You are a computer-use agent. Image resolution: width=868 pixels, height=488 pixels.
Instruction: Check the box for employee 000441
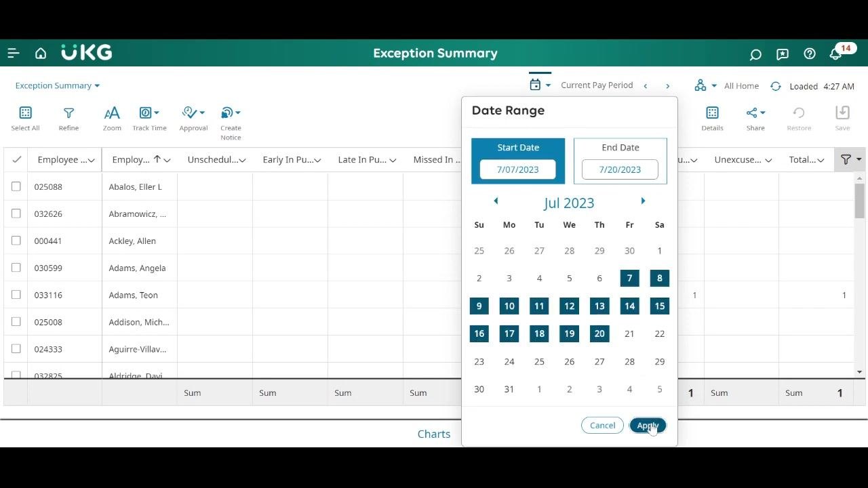coord(16,241)
